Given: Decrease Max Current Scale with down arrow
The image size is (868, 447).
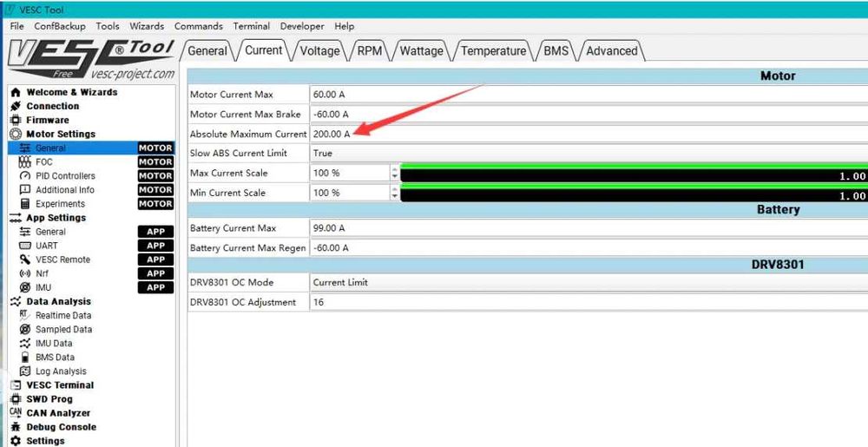Looking at the screenshot, I should tap(395, 177).
